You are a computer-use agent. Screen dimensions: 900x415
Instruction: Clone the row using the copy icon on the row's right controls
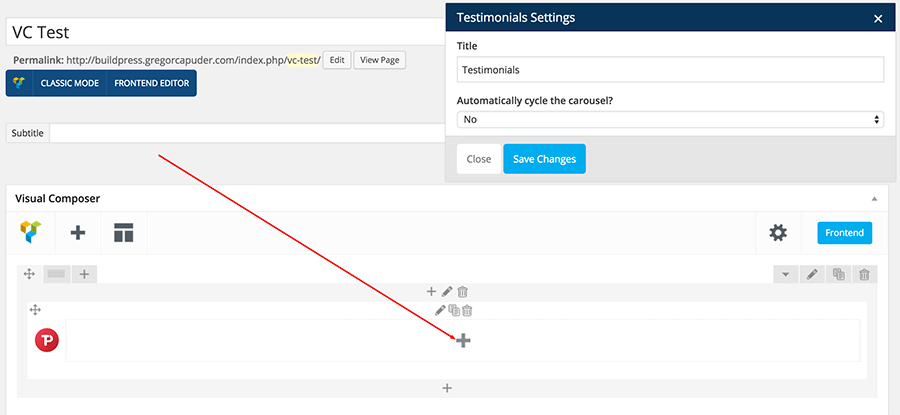point(839,275)
